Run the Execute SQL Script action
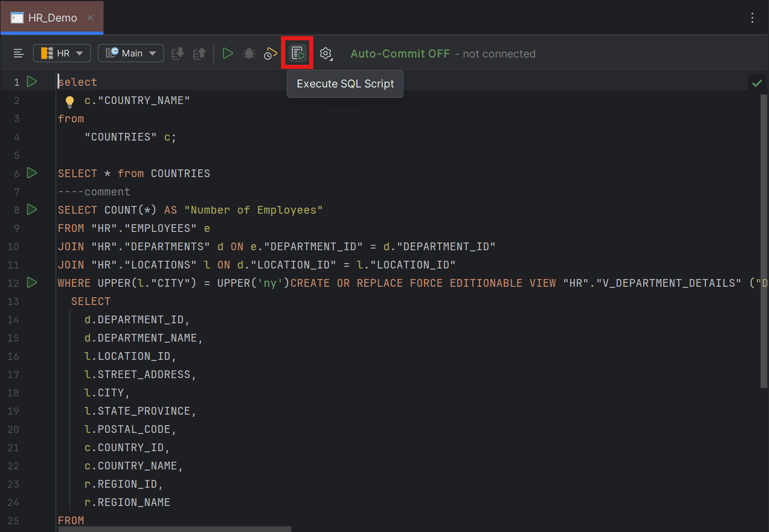This screenshot has height=532, width=769. 297,53
